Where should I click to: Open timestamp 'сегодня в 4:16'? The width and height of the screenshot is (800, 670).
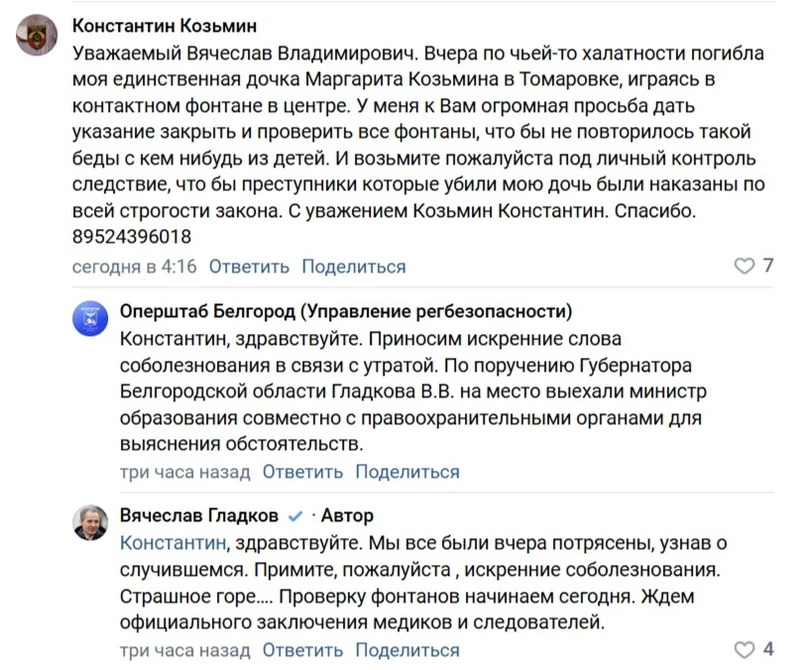pos(134,266)
